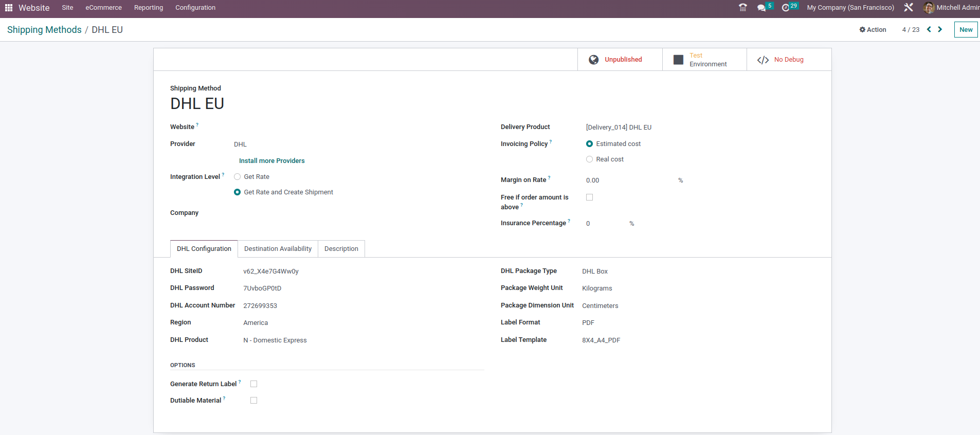Click Insurance Percentage help question mark

coord(569,221)
